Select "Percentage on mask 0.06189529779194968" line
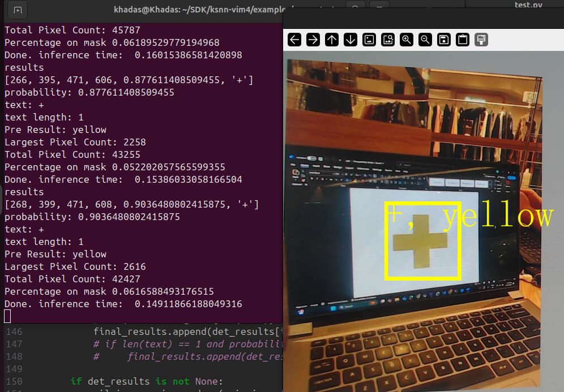This screenshot has width=564, height=392. click(x=112, y=42)
